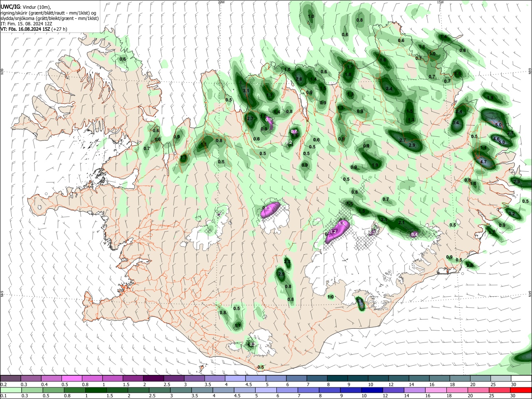This screenshot has width=532, height=399.
Task: Click the dark teal 8–9 snow legend swatch
Action: (337, 378)
